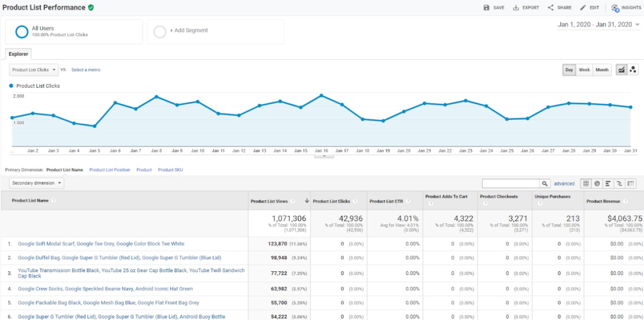Screen dimensions: 644x320
Task: Set graph interval to Month
Action: coord(602,70)
